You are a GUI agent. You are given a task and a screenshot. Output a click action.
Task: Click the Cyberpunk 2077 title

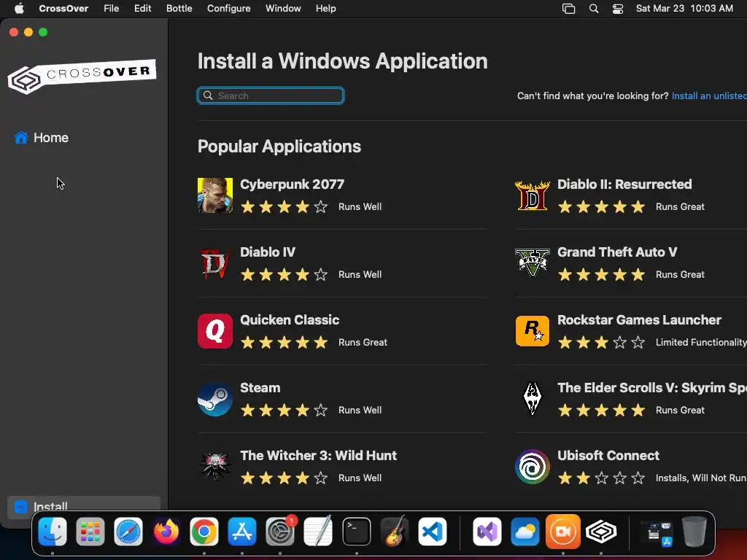point(292,184)
